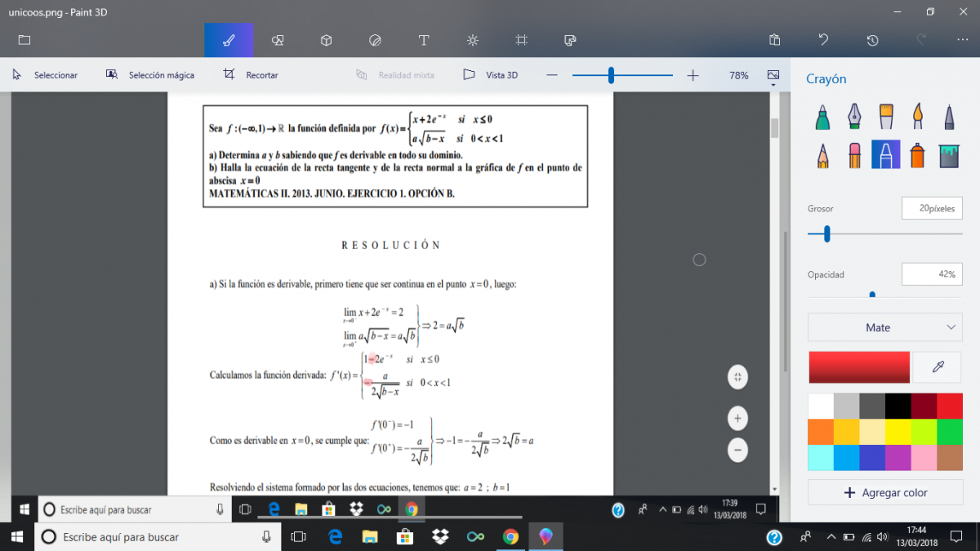Viewport: 980px width, 551px height.
Task: Show hidden system tray icons
Action: pyautogui.click(x=831, y=536)
